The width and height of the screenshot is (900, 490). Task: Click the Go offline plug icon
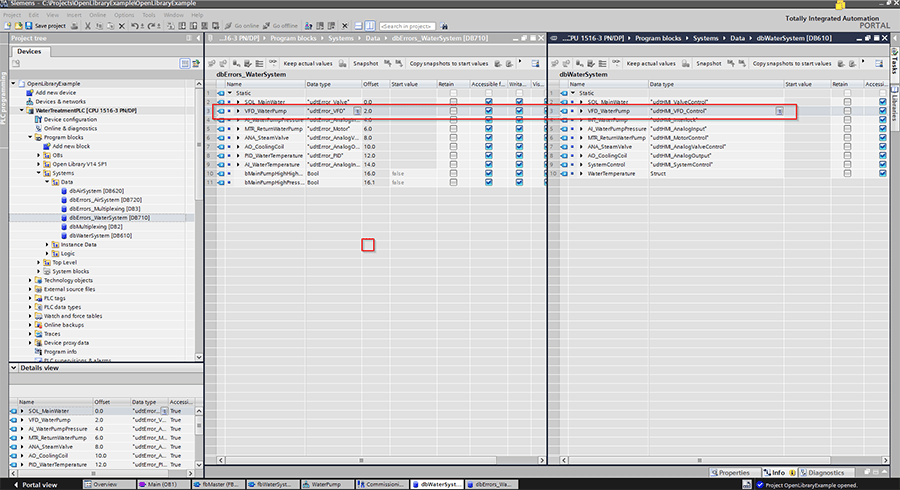point(266,26)
